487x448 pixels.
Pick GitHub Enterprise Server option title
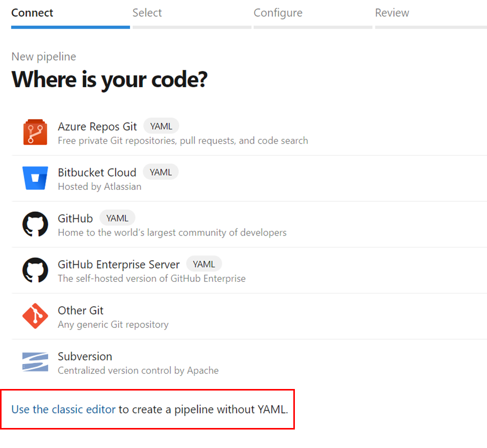tap(119, 264)
